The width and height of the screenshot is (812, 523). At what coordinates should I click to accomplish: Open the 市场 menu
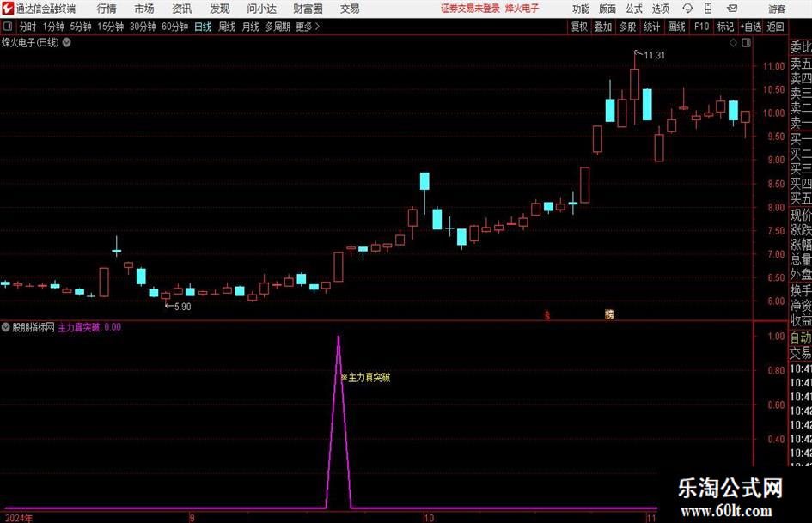[x=144, y=9]
